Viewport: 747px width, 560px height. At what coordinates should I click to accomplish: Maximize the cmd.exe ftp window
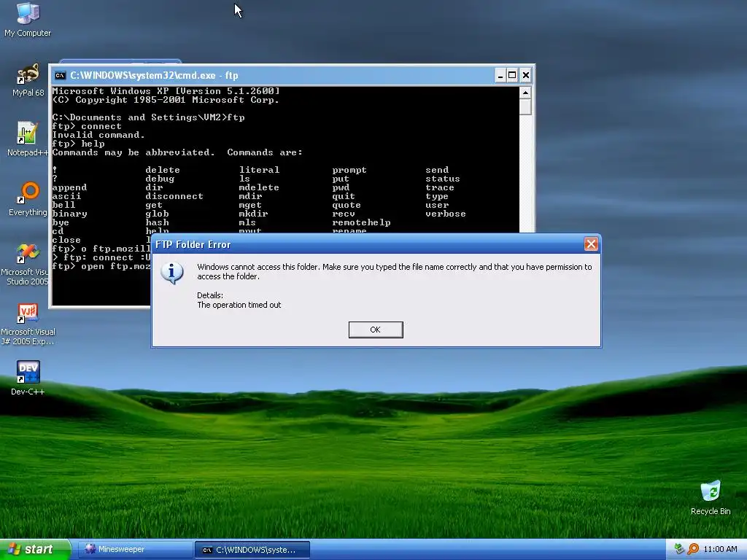(512, 75)
